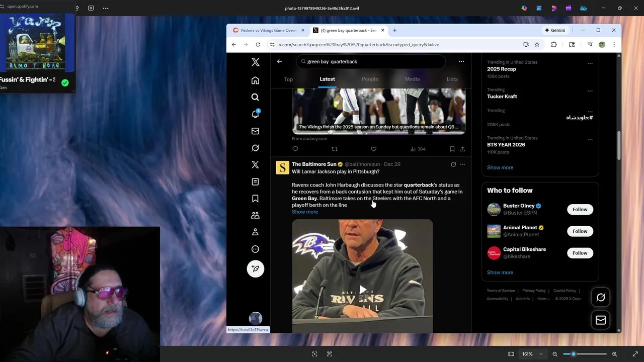Viewport: 644px width, 362px height.
Task: Open floating Grok button at bottom right
Action: (x=601, y=298)
